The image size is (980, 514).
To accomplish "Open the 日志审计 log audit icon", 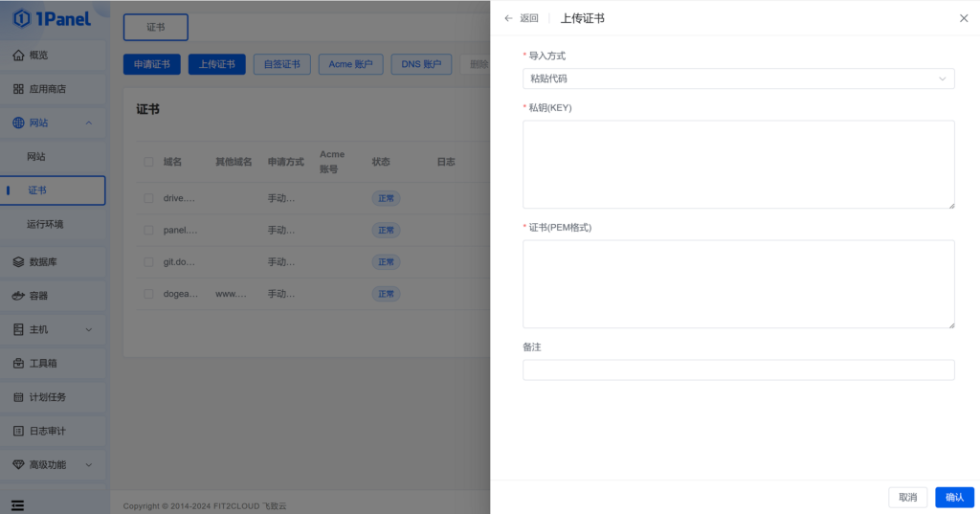I will pyautogui.click(x=19, y=431).
